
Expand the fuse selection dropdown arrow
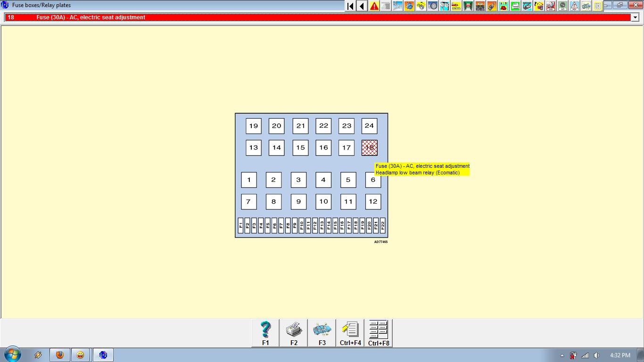pyautogui.click(x=635, y=17)
